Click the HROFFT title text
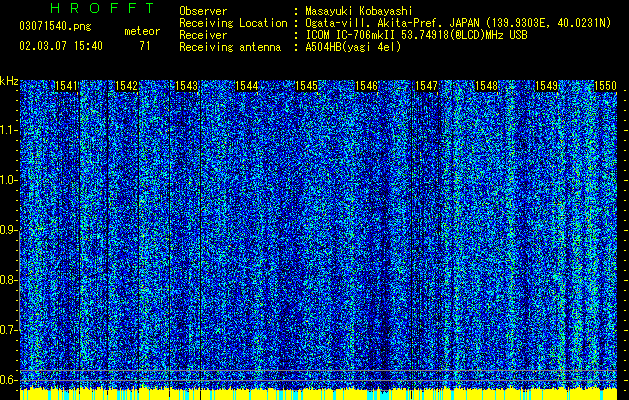The image size is (629, 400). click(x=103, y=8)
